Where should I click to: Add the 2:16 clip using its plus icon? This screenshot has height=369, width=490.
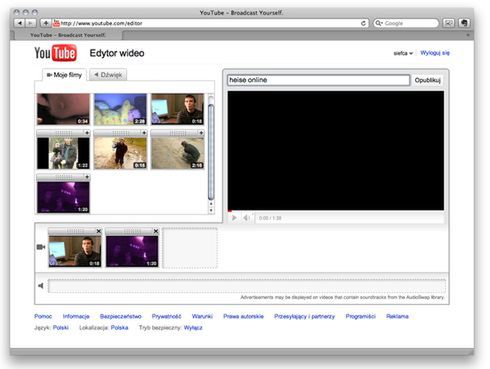[201, 133]
